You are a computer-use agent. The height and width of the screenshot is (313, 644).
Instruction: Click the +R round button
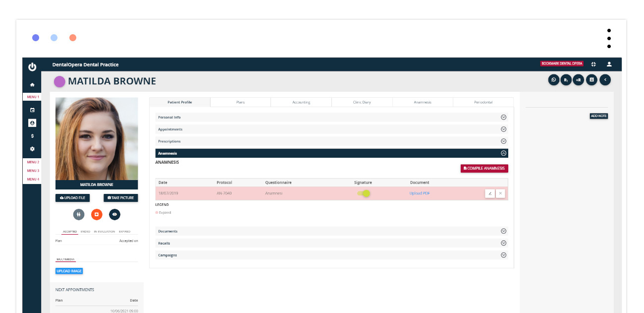pos(578,79)
